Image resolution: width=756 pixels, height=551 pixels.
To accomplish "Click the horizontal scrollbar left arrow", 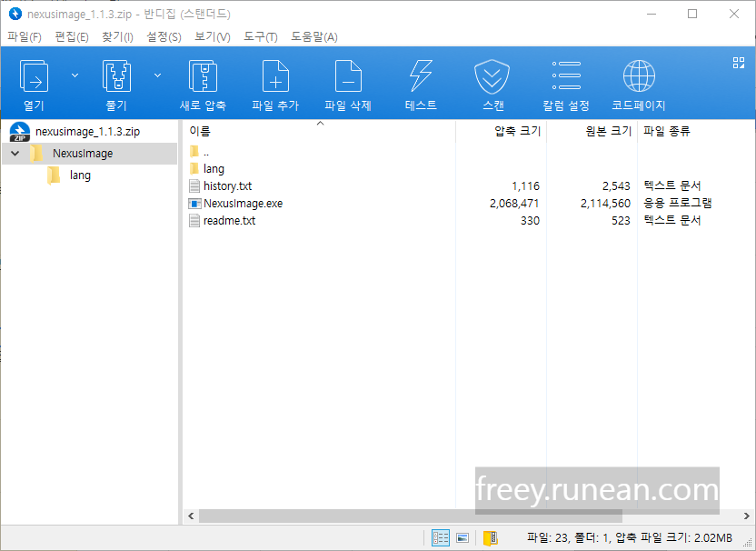I will click(191, 516).
